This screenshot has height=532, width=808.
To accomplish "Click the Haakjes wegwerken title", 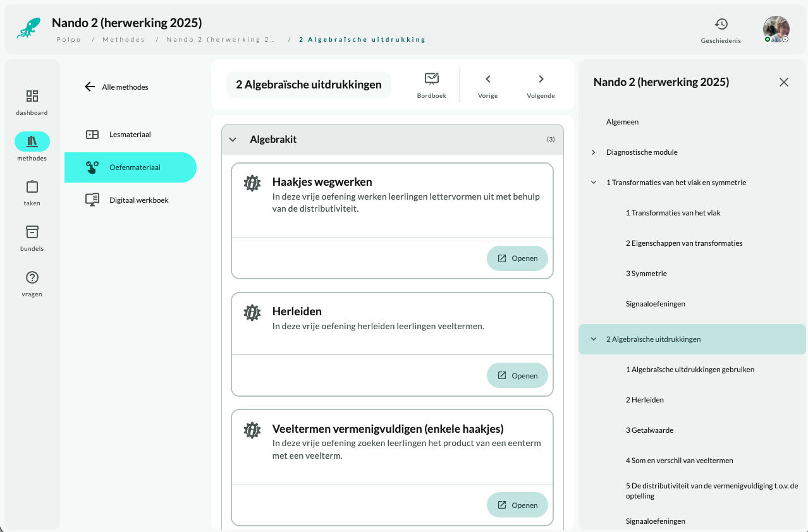I will (x=322, y=182).
